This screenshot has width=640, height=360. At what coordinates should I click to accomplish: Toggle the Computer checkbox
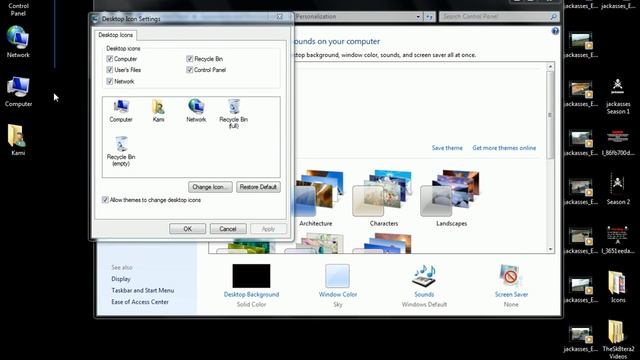point(109,59)
